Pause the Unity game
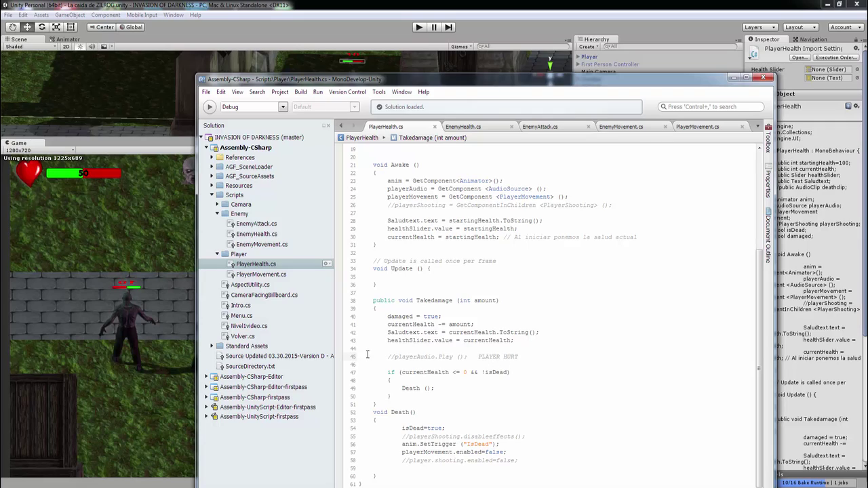The width and height of the screenshot is (868, 488). coord(434,27)
